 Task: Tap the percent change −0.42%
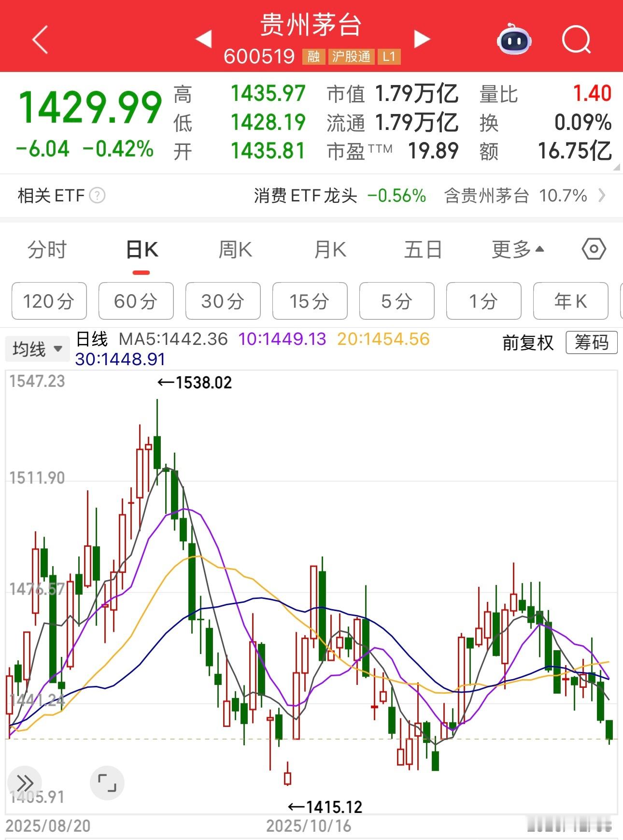pos(118,148)
